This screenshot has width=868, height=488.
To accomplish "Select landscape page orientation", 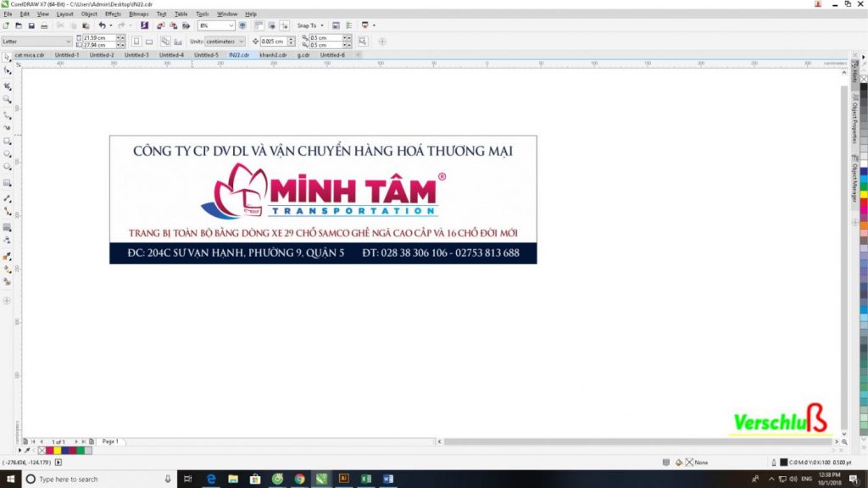I will 149,42.
